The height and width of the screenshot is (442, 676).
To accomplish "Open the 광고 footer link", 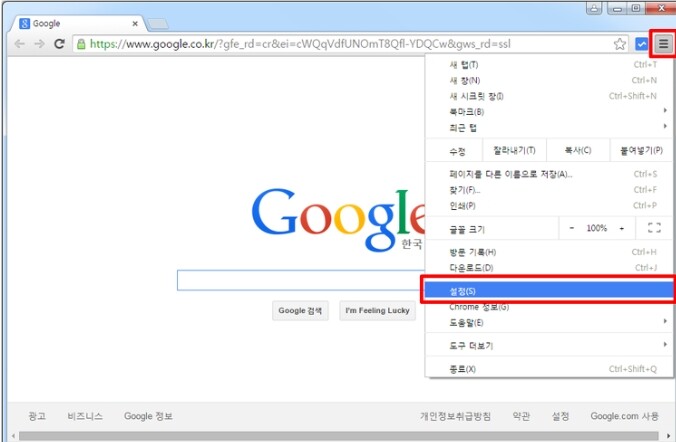I will tap(37, 416).
